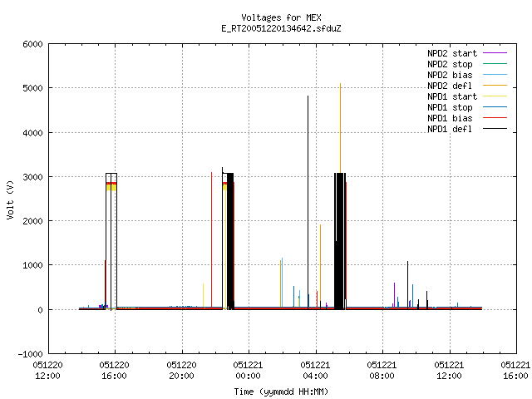The width and height of the screenshot is (532, 399).
Task: Click the 4000 y-axis tick value
Action: click(32, 133)
